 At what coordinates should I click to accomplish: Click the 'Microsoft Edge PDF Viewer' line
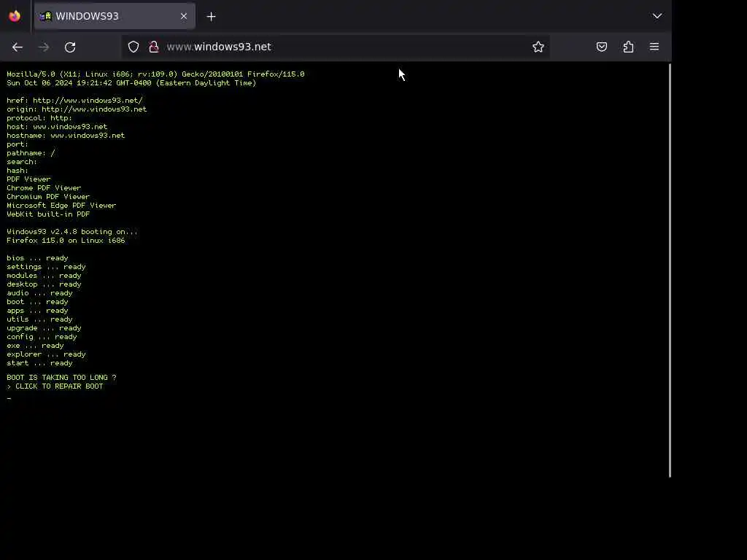click(x=61, y=205)
